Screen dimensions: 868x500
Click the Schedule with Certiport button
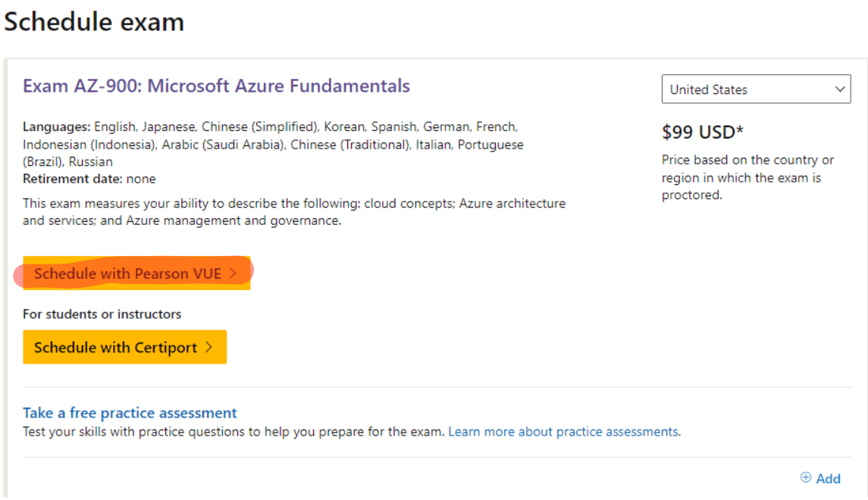pyautogui.click(x=124, y=347)
